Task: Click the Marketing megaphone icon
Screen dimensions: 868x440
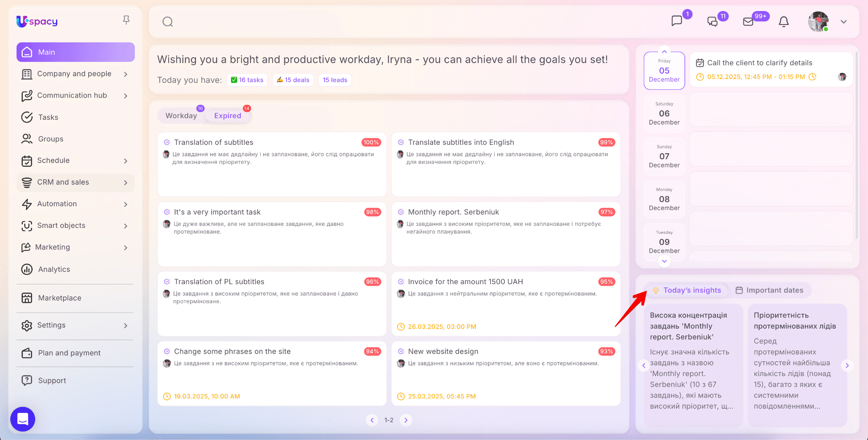Action: (26, 247)
